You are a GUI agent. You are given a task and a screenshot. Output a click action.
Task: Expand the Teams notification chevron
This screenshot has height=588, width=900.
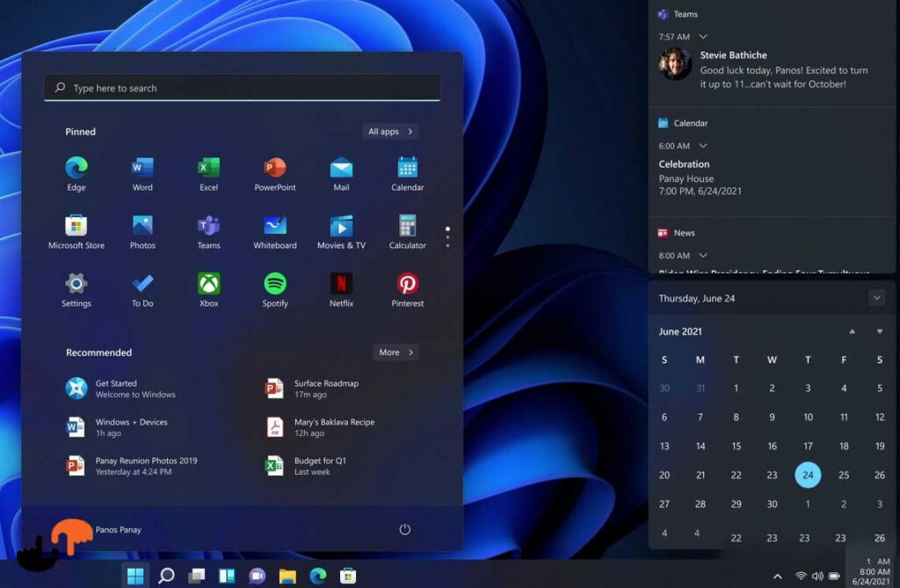[703, 37]
